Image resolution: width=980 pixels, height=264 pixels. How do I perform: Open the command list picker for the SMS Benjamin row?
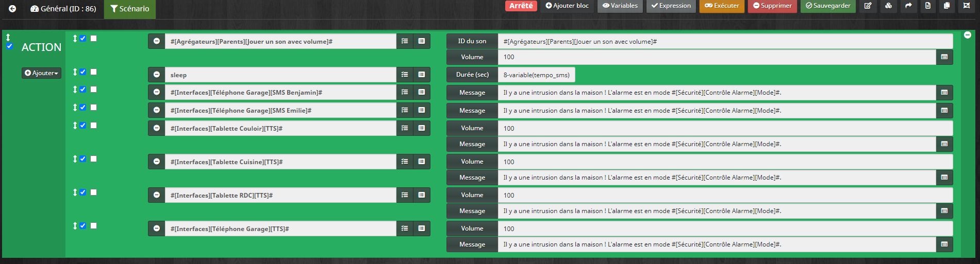click(422, 92)
